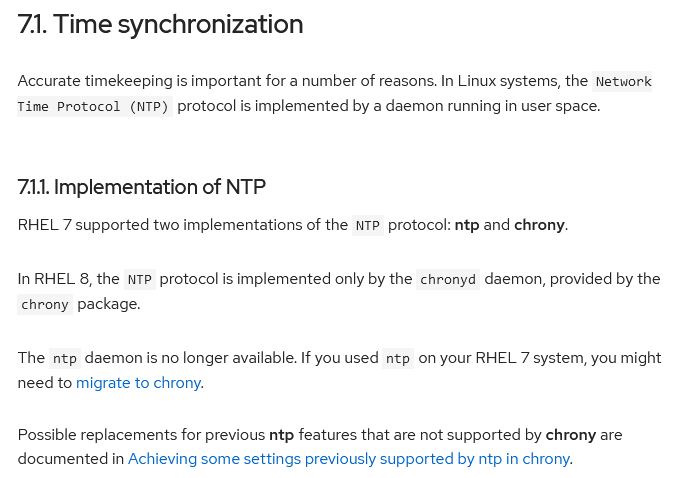684x478 pixels.
Task: Click the 'chrony' package code label
Action: pos(45,304)
